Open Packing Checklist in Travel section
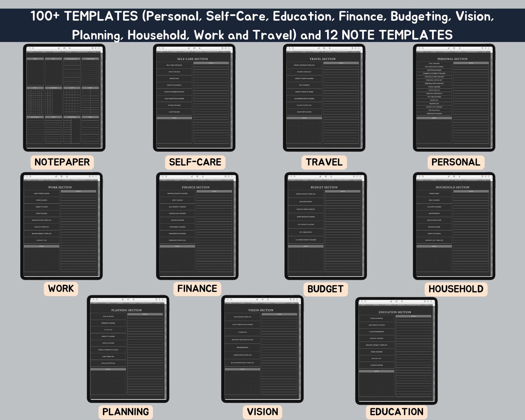Viewport: 525px width, 420px height. pyautogui.click(x=304, y=72)
